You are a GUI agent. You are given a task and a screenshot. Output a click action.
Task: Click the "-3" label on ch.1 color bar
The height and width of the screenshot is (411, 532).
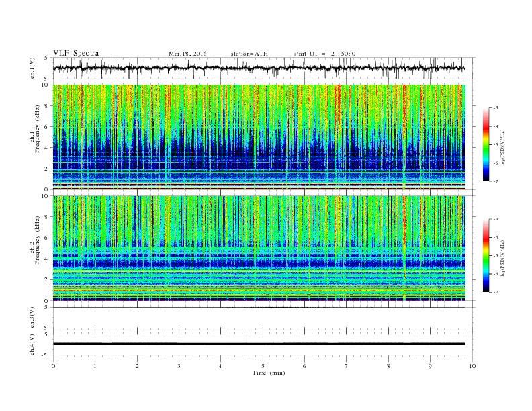tap(496, 108)
